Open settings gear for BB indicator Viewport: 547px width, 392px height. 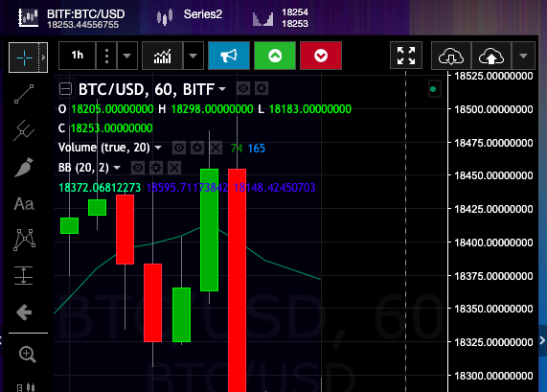[156, 168]
